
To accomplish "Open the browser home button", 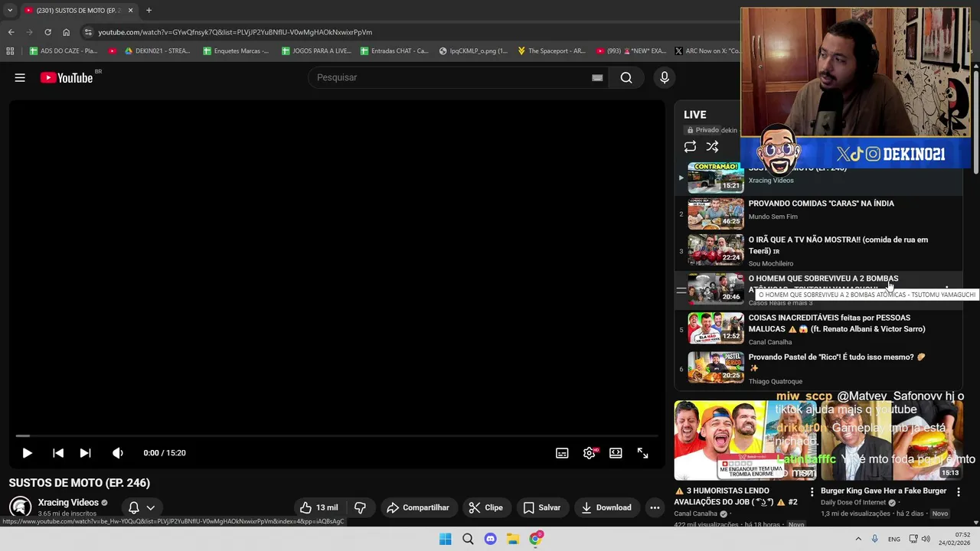I will 66,32.
